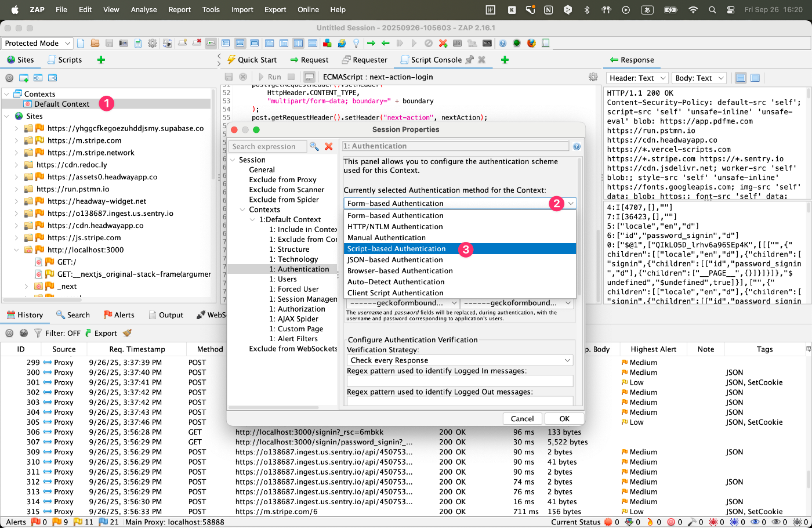Click the new context icon in Sites panel
Viewport: 812px width, 528px height.
(x=24, y=78)
